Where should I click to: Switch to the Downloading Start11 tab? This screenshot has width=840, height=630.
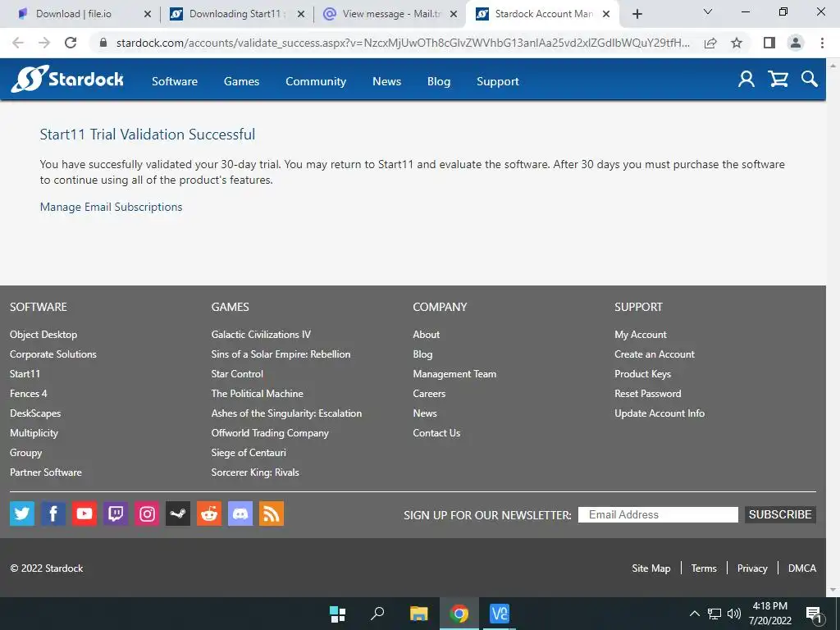point(235,14)
